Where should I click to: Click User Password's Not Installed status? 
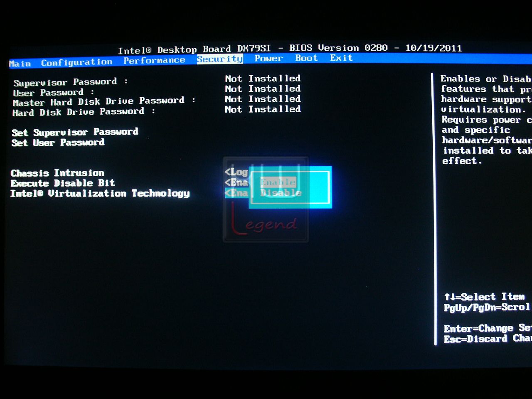[263, 89]
